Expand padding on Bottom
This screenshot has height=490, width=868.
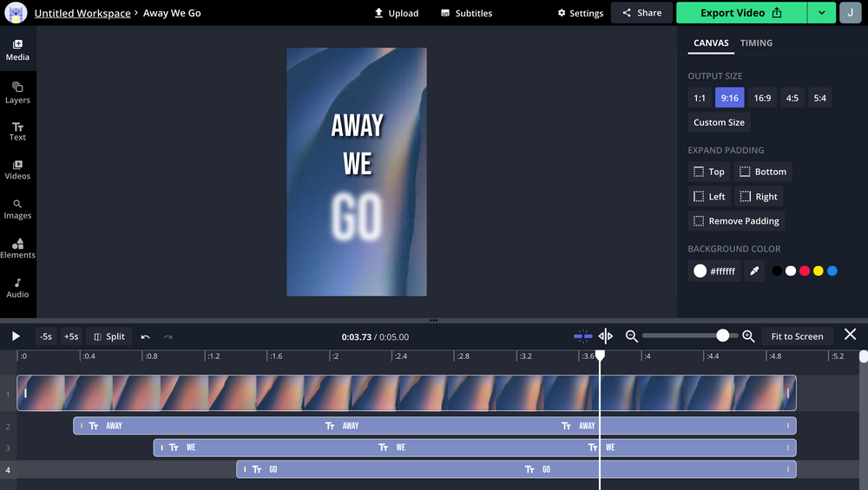click(x=763, y=172)
